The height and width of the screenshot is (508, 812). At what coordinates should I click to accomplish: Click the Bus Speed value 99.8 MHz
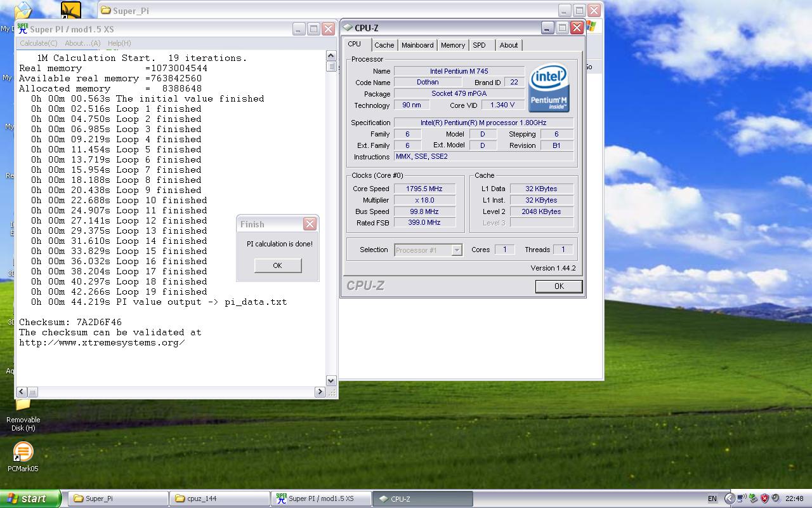coord(424,211)
